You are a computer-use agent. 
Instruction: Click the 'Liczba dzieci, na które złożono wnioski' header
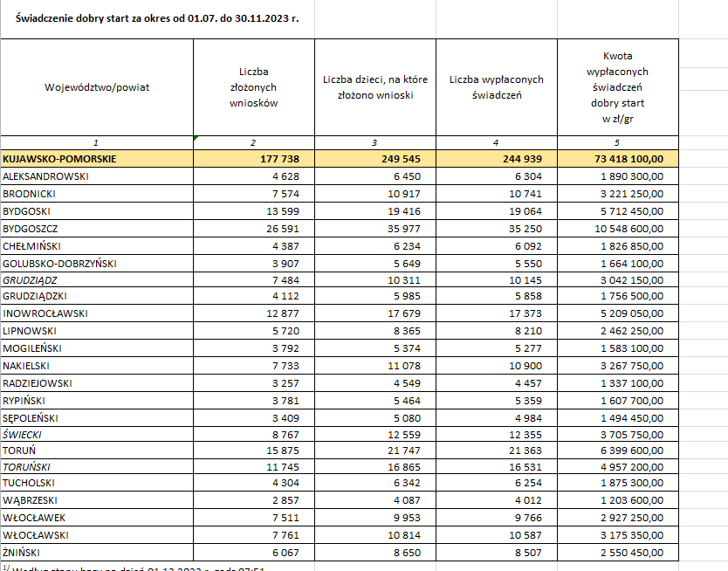coord(374,87)
